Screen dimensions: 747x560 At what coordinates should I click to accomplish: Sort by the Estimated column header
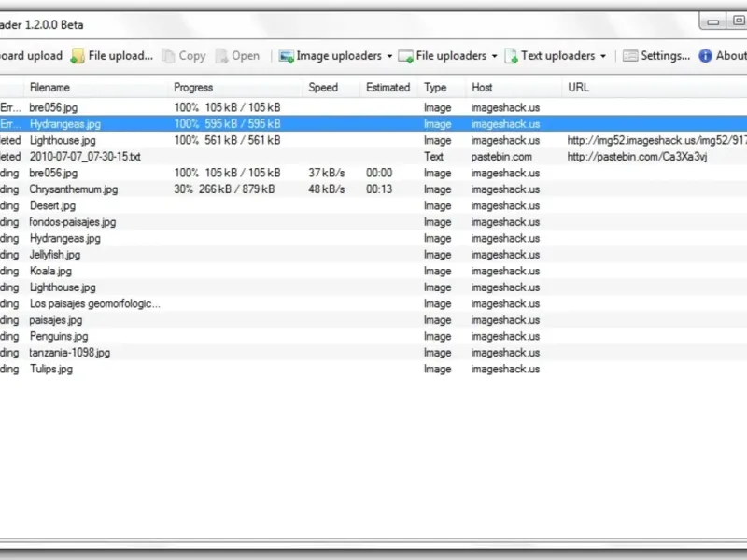coord(389,87)
